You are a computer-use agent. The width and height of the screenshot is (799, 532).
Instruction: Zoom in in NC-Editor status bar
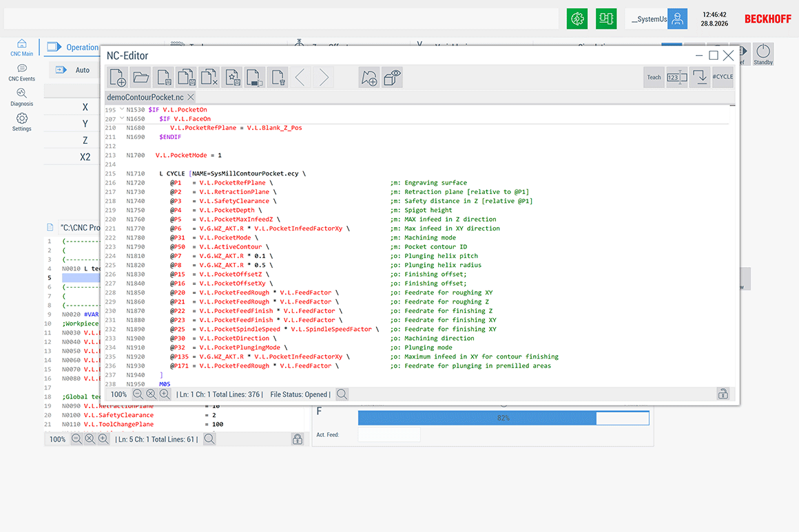pyautogui.click(x=164, y=394)
